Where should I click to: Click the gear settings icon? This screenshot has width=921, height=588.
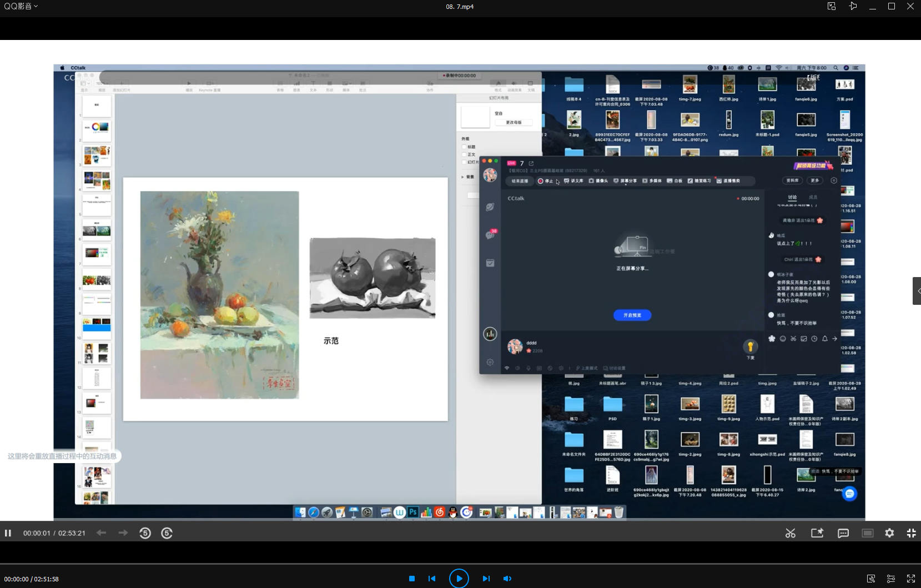tap(889, 533)
